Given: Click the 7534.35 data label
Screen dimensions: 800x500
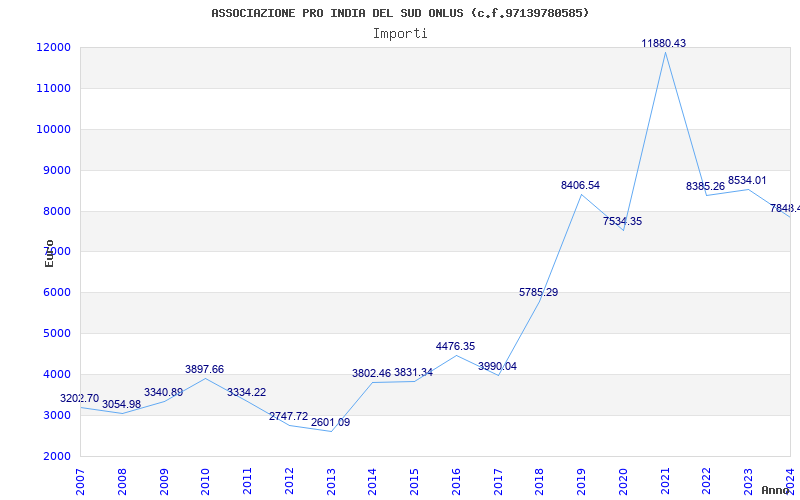Looking at the screenshot, I should click(x=622, y=221).
